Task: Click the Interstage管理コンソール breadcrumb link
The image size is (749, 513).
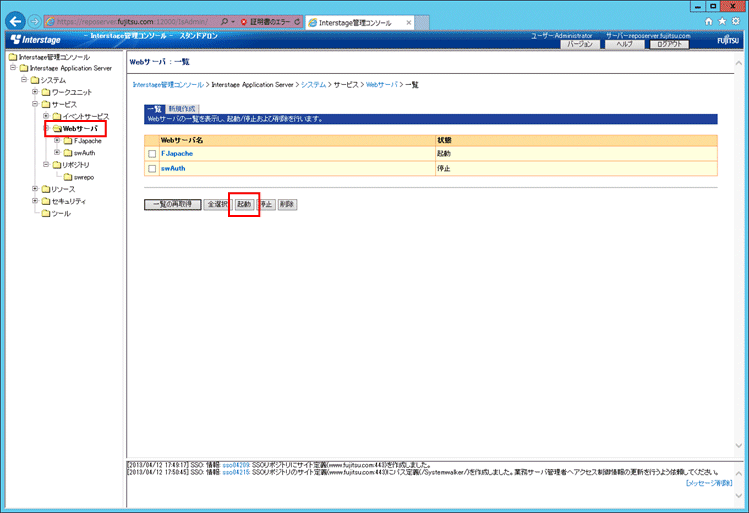Action: tap(168, 85)
